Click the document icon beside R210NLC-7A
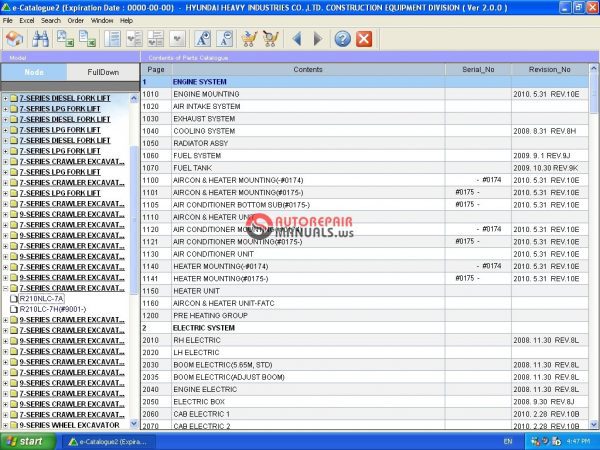 click(14, 299)
